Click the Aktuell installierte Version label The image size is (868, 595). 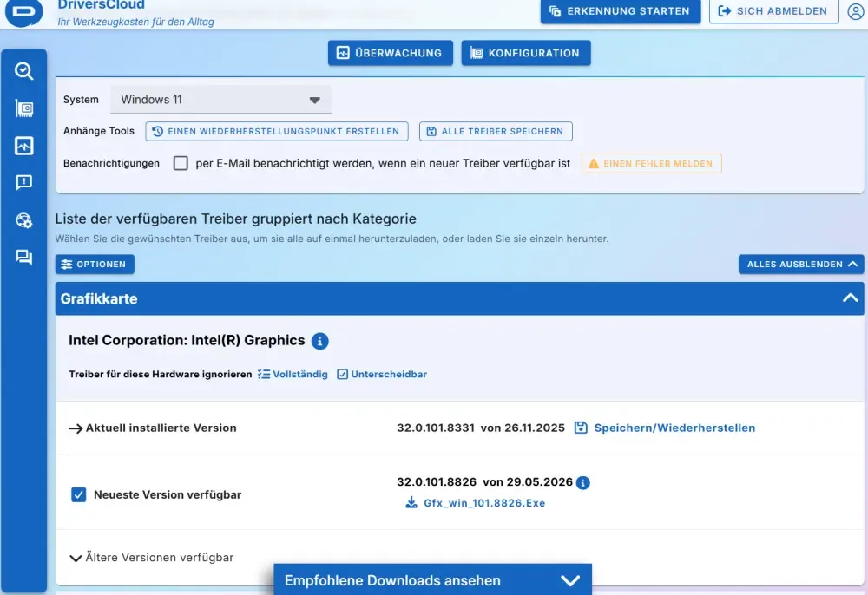coord(161,428)
